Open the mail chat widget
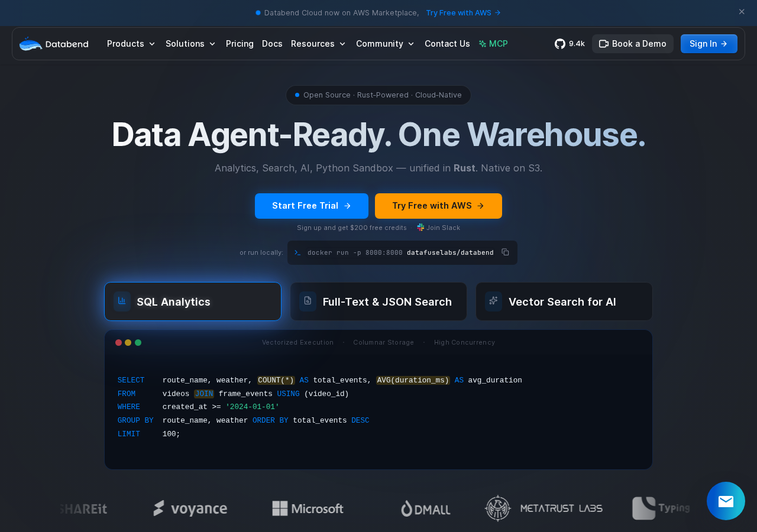The image size is (757, 532). click(x=726, y=501)
